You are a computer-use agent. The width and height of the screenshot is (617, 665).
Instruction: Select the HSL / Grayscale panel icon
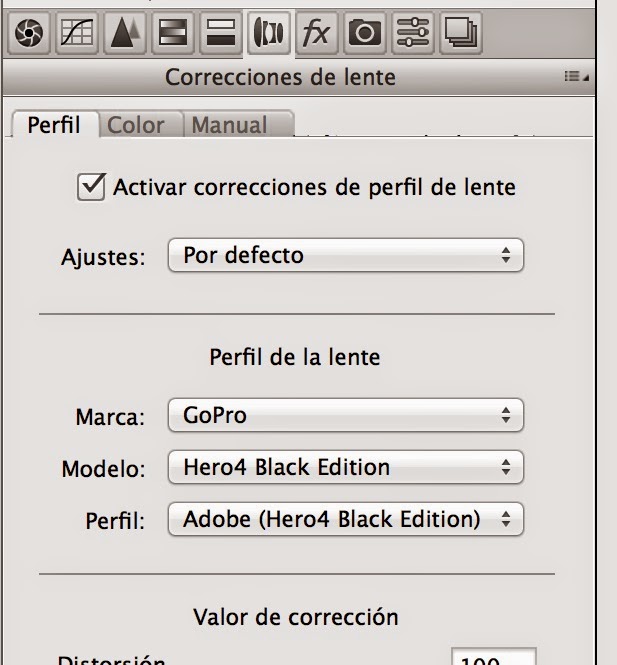(172, 33)
